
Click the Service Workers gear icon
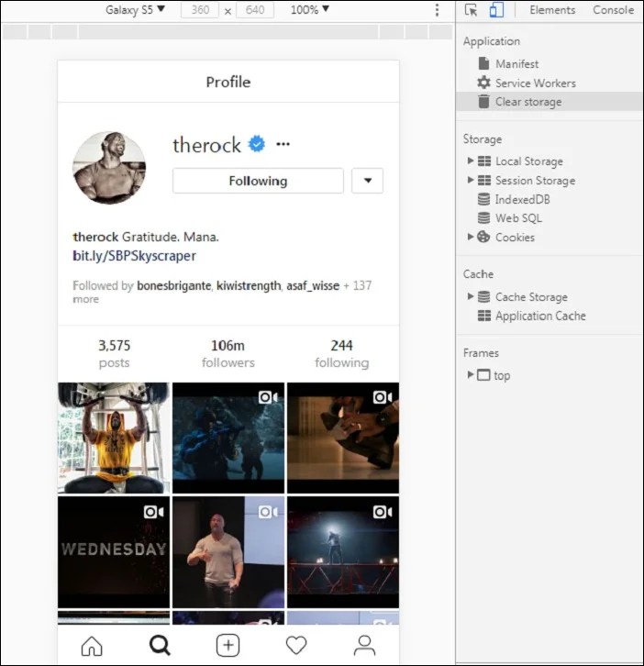[483, 83]
